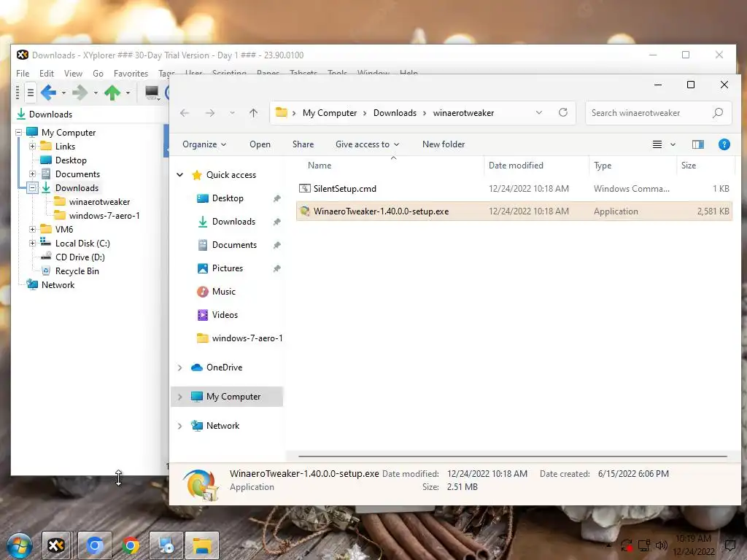Open the Give access to dropdown

(x=367, y=144)
